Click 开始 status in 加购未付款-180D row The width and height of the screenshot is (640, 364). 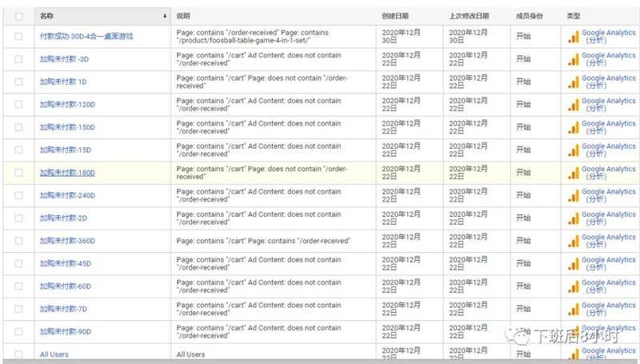point(523,173)
